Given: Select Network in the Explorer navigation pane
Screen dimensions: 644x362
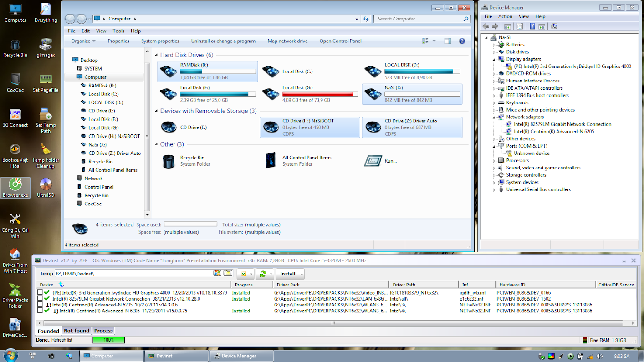Looking at the screenshot, I should [x=93, y=178].
